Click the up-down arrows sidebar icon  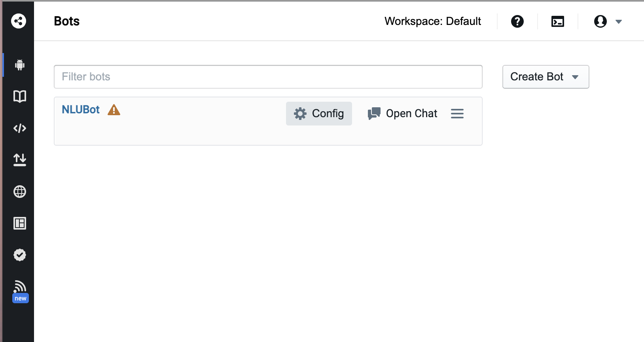coord(19,160)
